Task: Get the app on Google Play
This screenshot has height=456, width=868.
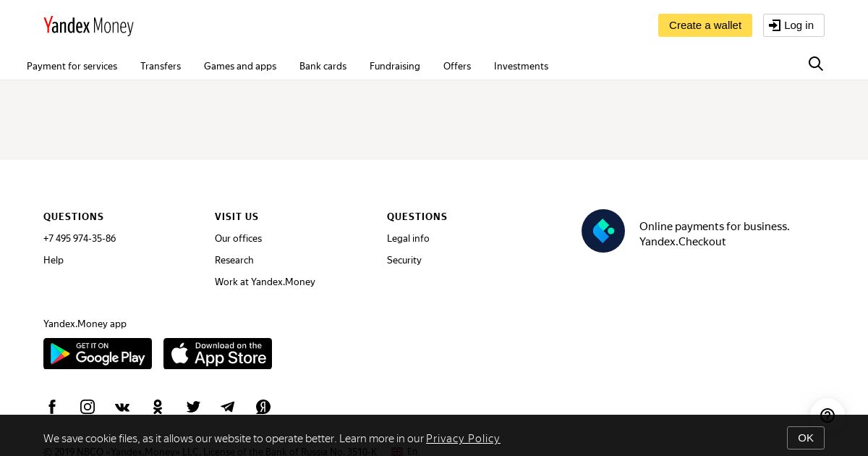Action: tap(98, 353)
